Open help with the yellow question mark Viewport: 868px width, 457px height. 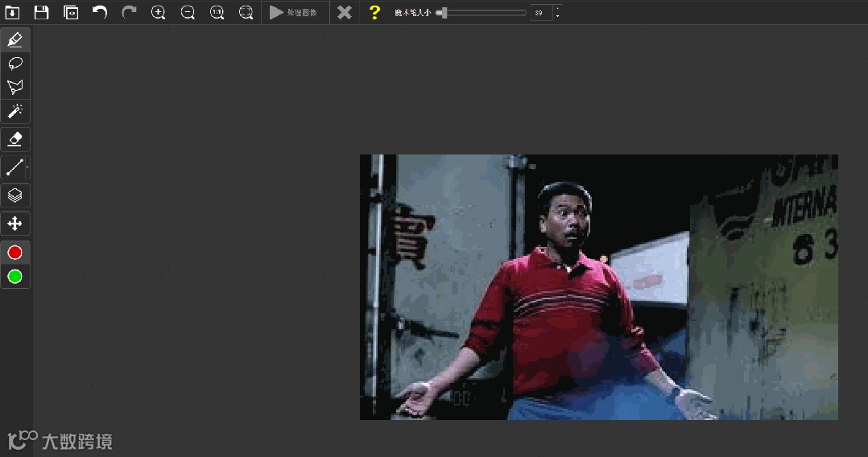tap(374, 12)
